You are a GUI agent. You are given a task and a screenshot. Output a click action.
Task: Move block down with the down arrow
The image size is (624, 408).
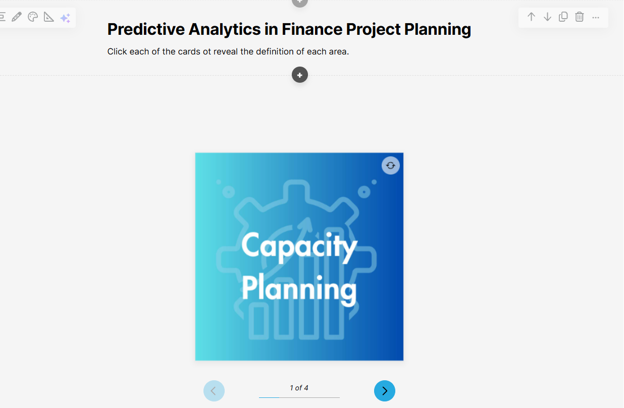pos(547,17)
